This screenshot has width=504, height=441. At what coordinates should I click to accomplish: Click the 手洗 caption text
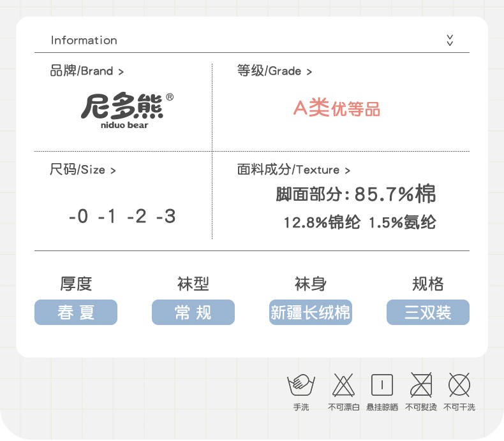[x=301, y=407]
